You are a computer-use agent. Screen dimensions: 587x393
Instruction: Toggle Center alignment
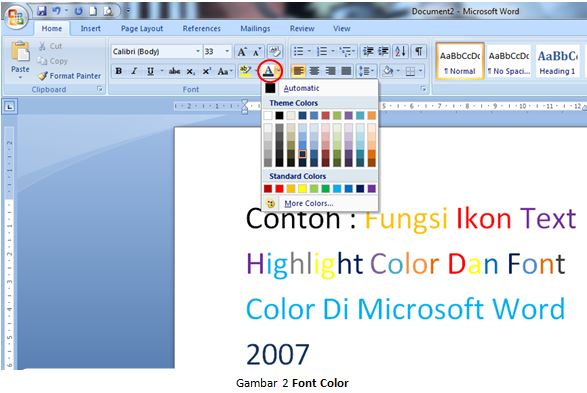pos(314,71)
